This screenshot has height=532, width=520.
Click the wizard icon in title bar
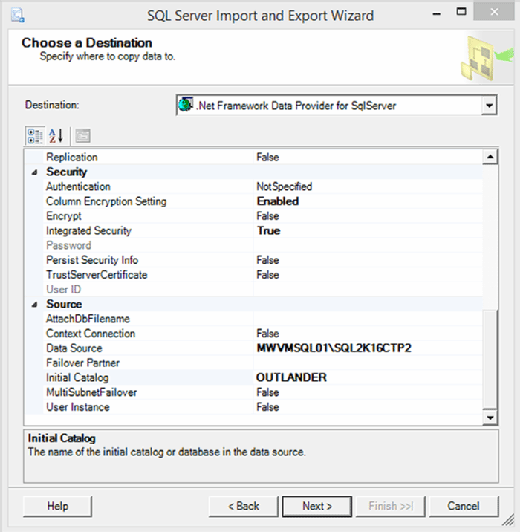click(x=18, y=16)
